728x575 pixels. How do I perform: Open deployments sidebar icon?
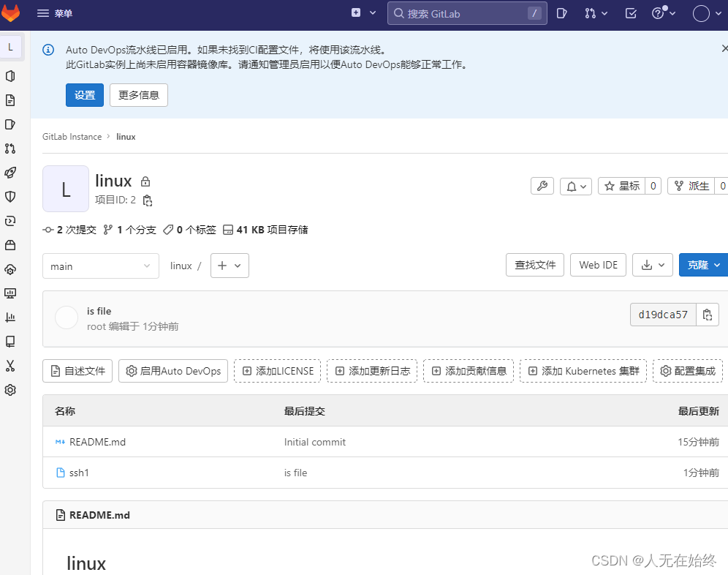pos(10,221)
